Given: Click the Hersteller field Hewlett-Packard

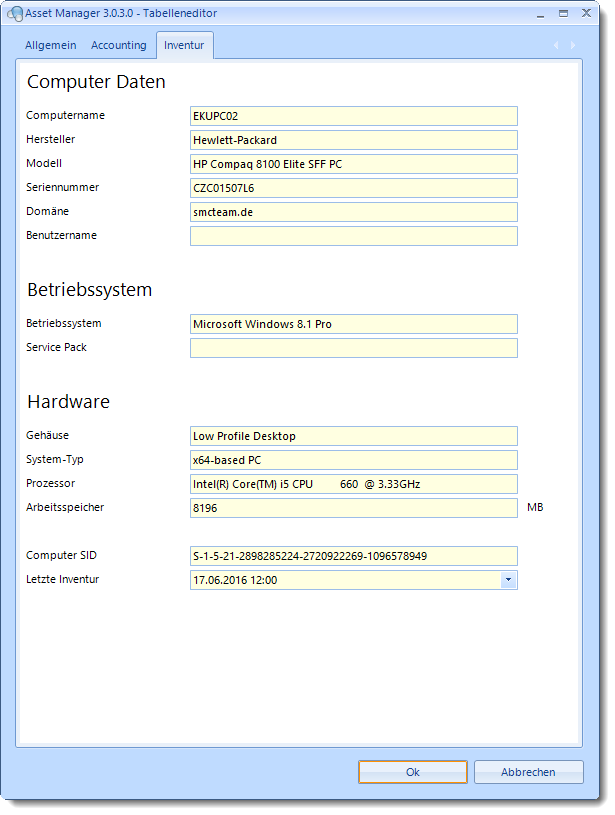Looking at the screenshot, I should [354, 140].
